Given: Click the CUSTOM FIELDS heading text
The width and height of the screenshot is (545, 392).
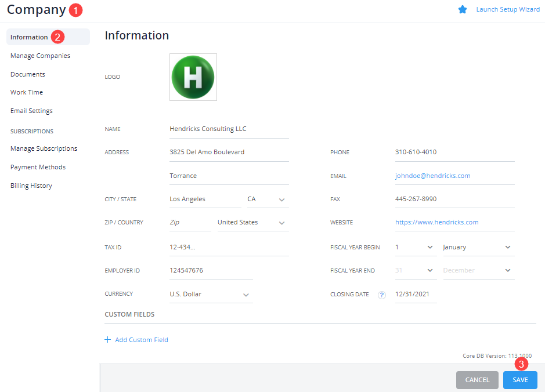Looking at the screenshot, I should (129, 314).
